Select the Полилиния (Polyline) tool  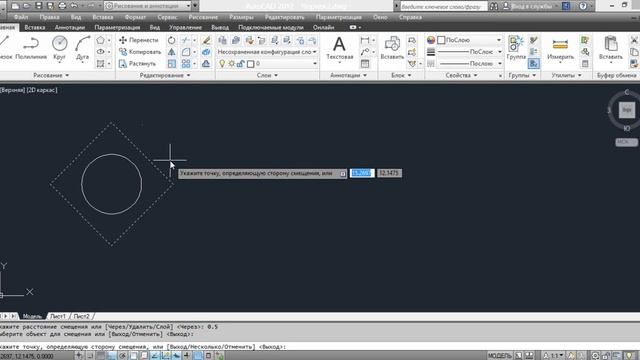pos(31,48)
